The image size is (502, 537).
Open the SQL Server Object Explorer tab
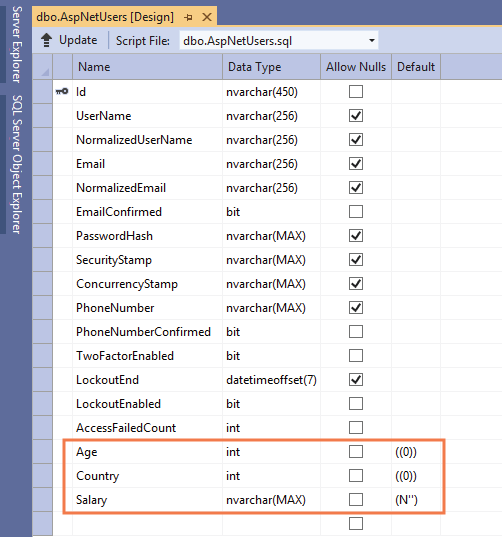[x=16, y=164]
